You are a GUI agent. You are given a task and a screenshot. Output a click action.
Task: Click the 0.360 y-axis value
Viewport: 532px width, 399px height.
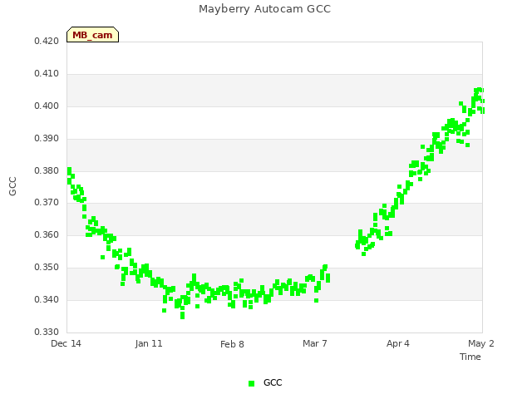47,234
